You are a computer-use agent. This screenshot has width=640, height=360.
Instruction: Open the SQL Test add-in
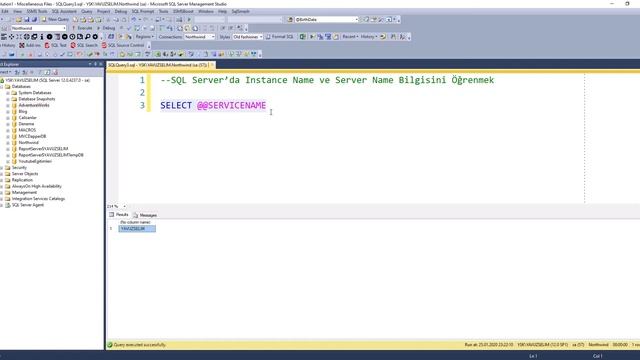tap(56, 45)
